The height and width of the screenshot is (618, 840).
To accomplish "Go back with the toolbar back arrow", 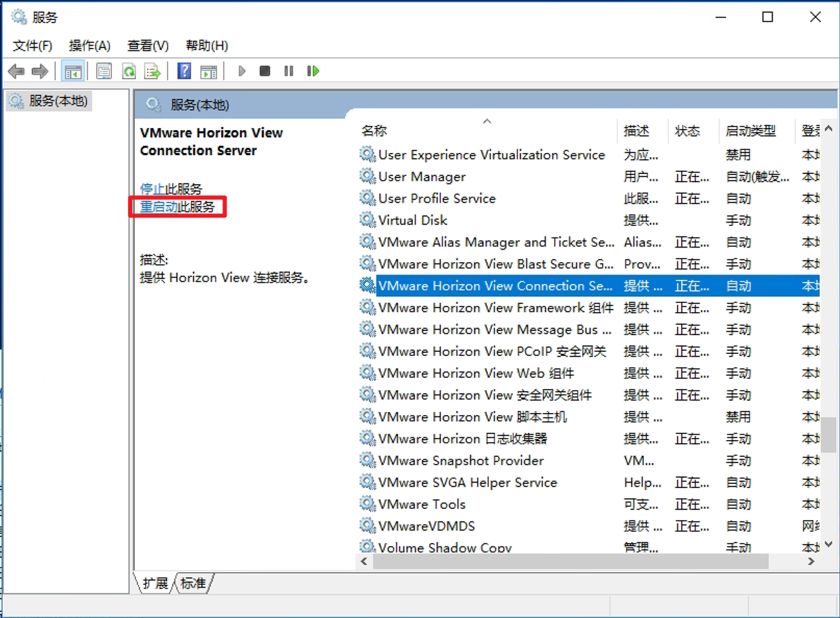I will [16, 71].
